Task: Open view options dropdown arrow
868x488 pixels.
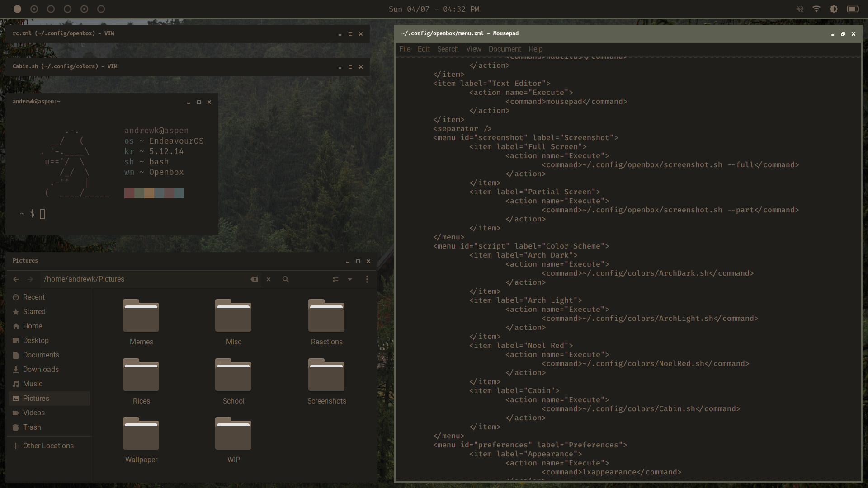Action: click(350, 279)
